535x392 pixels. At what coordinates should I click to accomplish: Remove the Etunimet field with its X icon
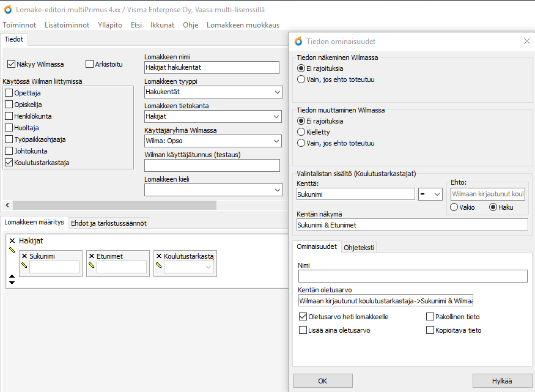click(91, 256)
